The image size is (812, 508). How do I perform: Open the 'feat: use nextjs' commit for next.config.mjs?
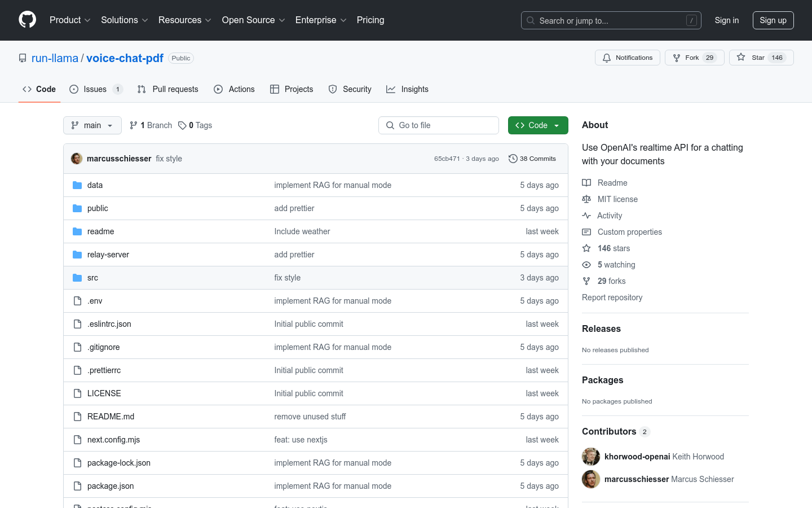(x=301, y=440)
